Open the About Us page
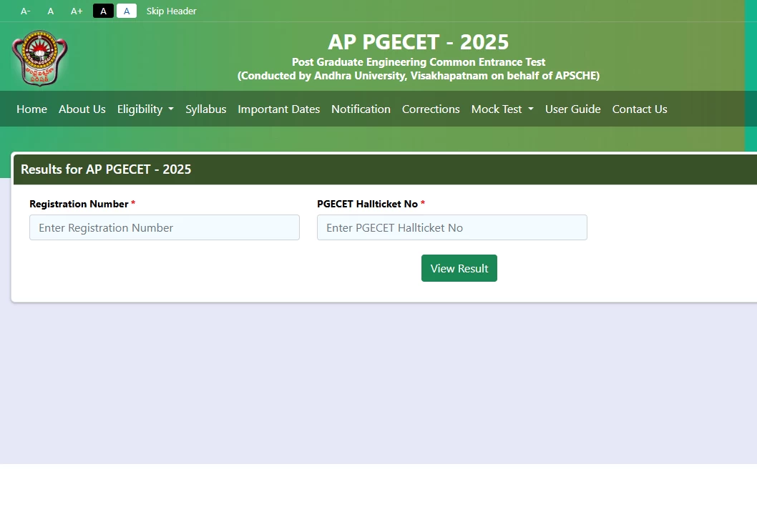This screenshot has width=757, height=532. click(x=82, y=109)
